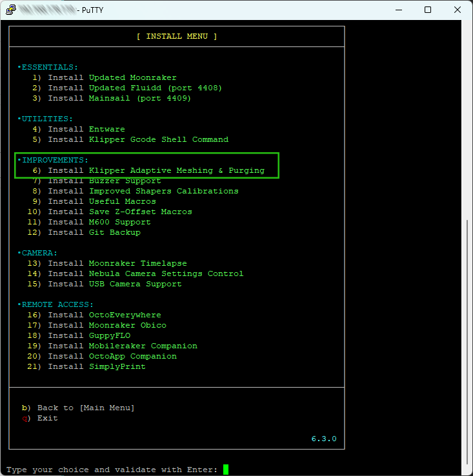Select Install Moonraker Timelapse line
The image size is (473, 476).
(107, 263)
